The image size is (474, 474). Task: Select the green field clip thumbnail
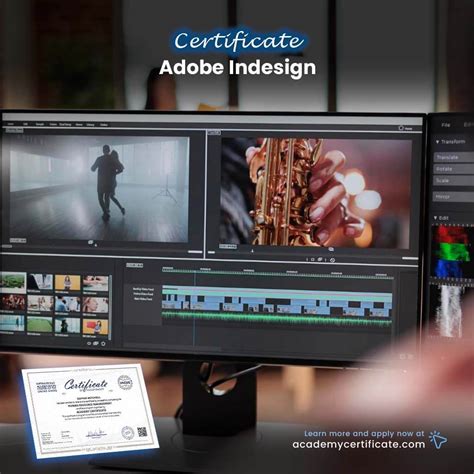point(40,324)
